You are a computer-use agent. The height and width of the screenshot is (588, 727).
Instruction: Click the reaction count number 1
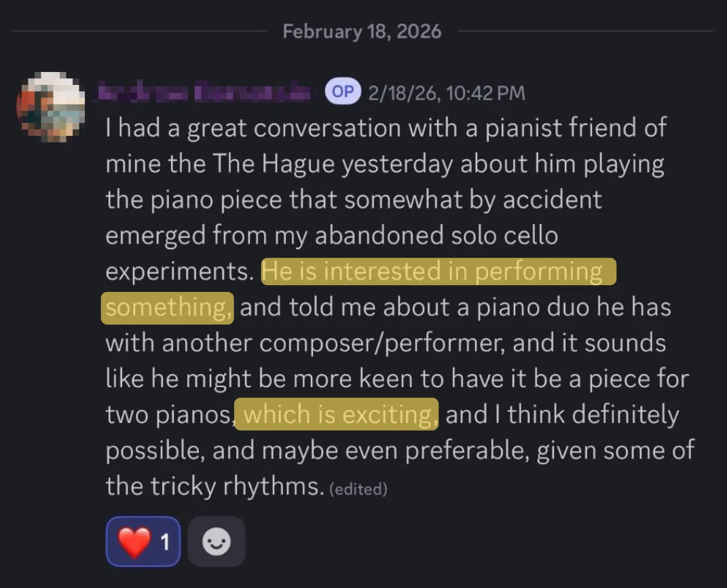[164, 542]
